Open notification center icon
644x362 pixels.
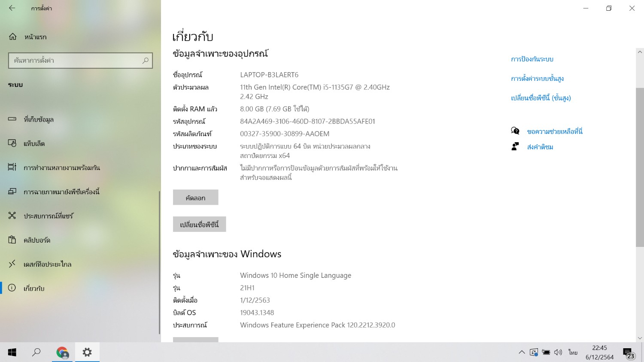pos(629,353)
